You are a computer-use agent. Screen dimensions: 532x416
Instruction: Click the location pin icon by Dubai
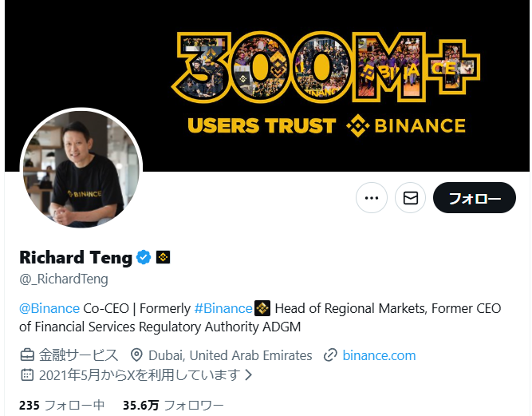[136, 355]
